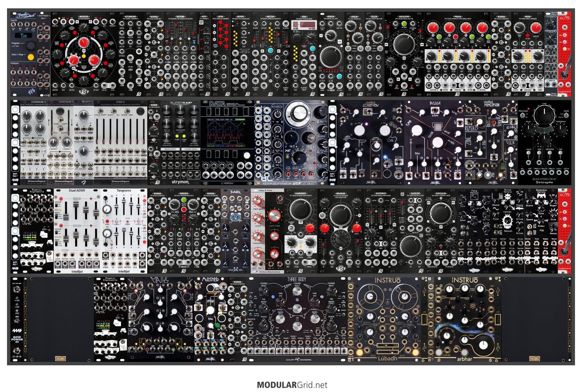
Task: Select the Hrad module
Action: click(528, 54)
